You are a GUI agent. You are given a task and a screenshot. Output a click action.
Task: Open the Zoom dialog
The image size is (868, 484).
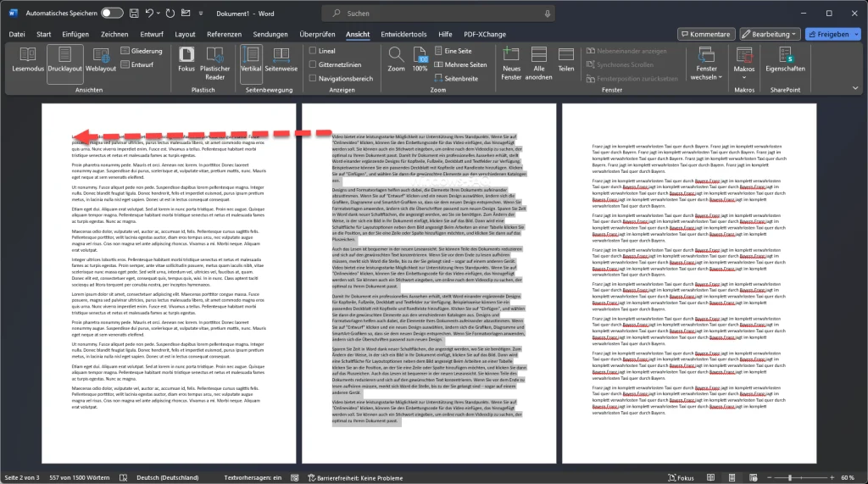pyautogui.click(x=396, y=60)
